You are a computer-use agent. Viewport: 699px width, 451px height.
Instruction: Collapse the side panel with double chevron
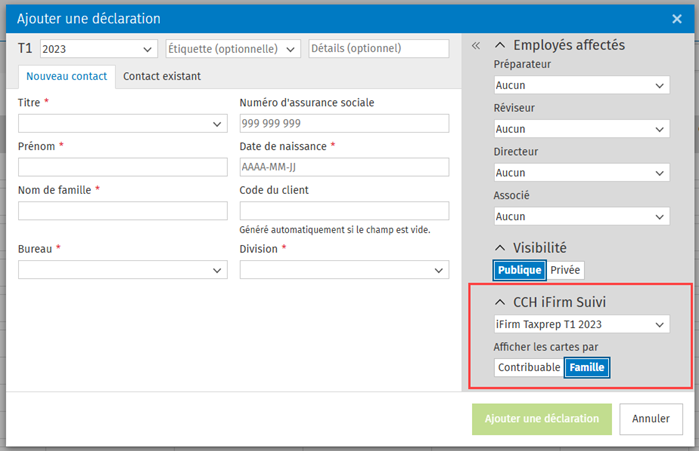(x=476, y=46)
